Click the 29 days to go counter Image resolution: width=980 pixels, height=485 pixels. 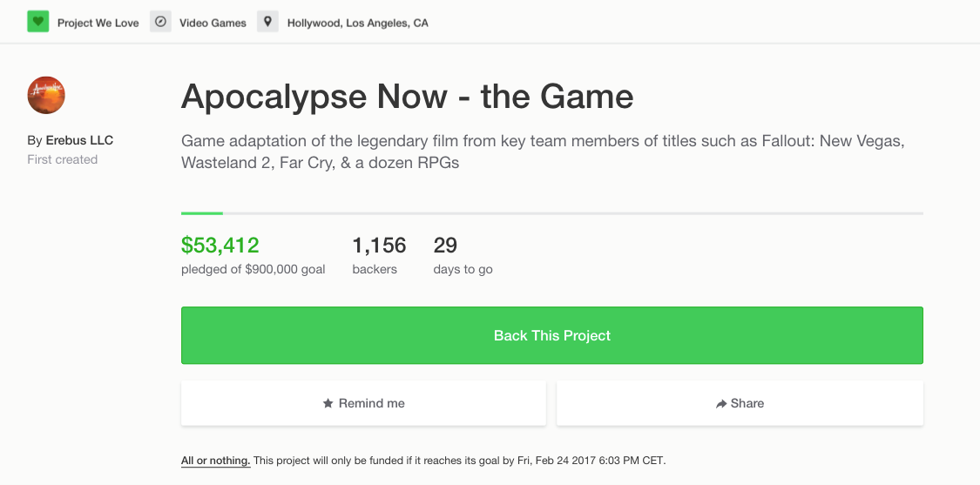click(x=445, y=246)
